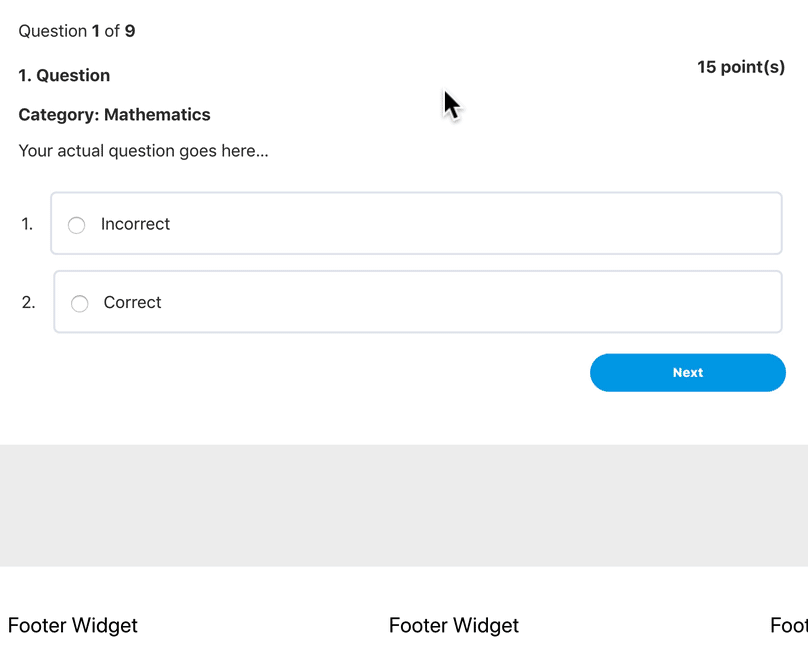Click "Your actual question goes here..." text

(x=143, y=151)
